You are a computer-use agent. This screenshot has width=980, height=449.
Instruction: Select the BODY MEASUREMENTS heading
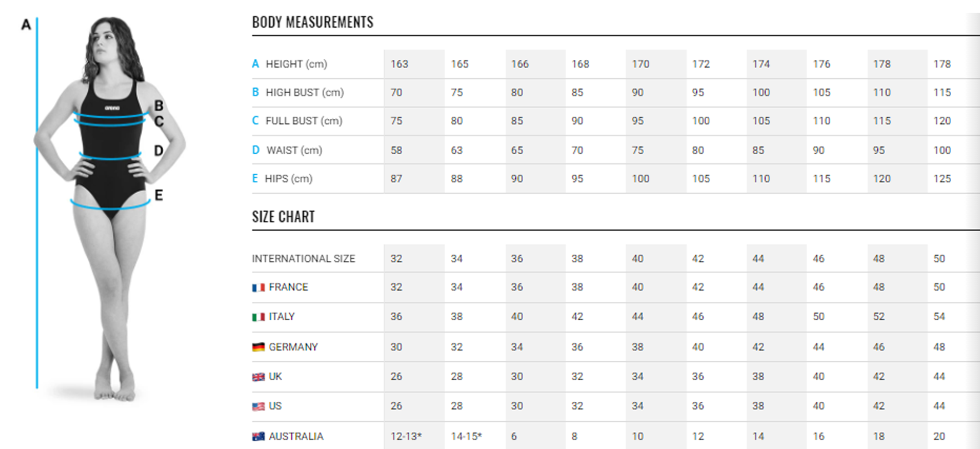[x=313, y=22]
